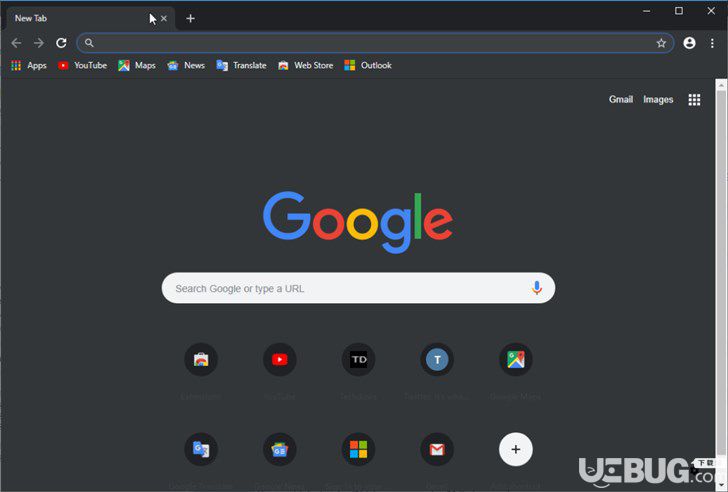This screenshot has height=492, width=728.
Task: Open the Chrome three-dot menu
Action: (x=712, y=43)
